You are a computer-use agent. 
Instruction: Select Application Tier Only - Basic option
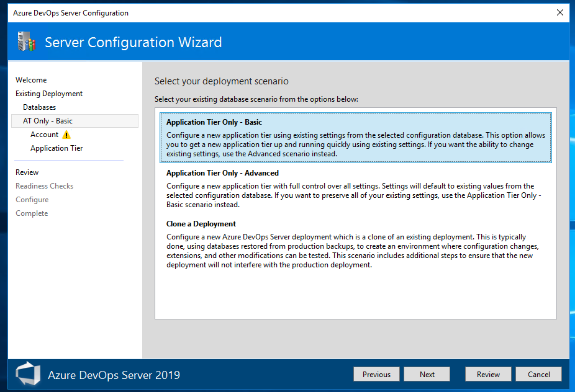355,138
